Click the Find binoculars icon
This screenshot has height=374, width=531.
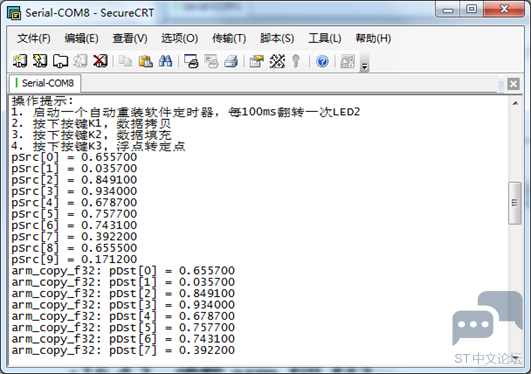click(x=166, y=61)
